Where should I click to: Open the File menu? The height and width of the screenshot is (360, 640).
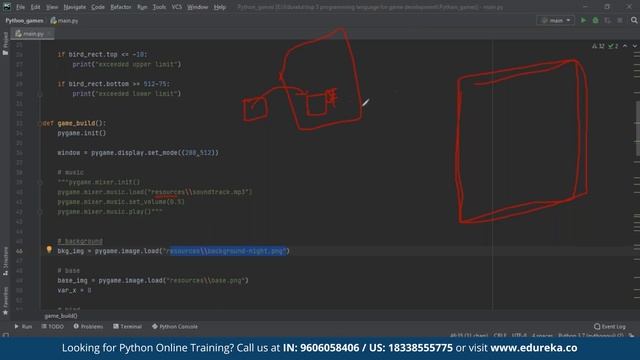(20, 7)
